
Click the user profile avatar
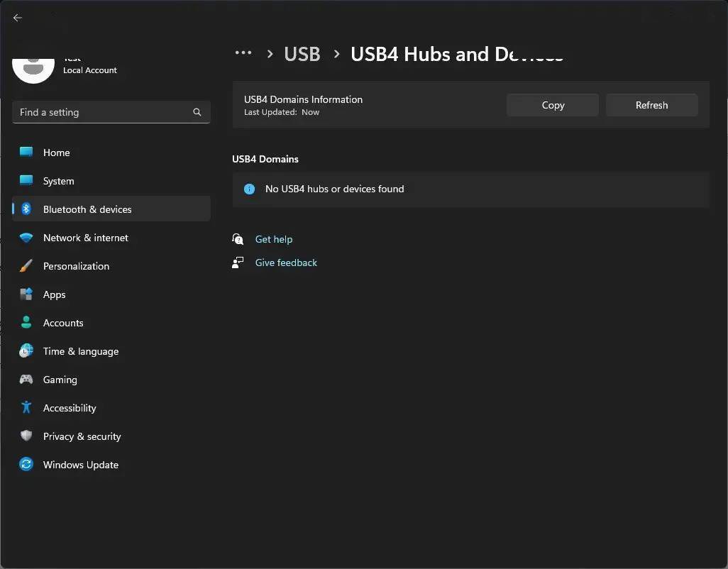pos(33,70)
